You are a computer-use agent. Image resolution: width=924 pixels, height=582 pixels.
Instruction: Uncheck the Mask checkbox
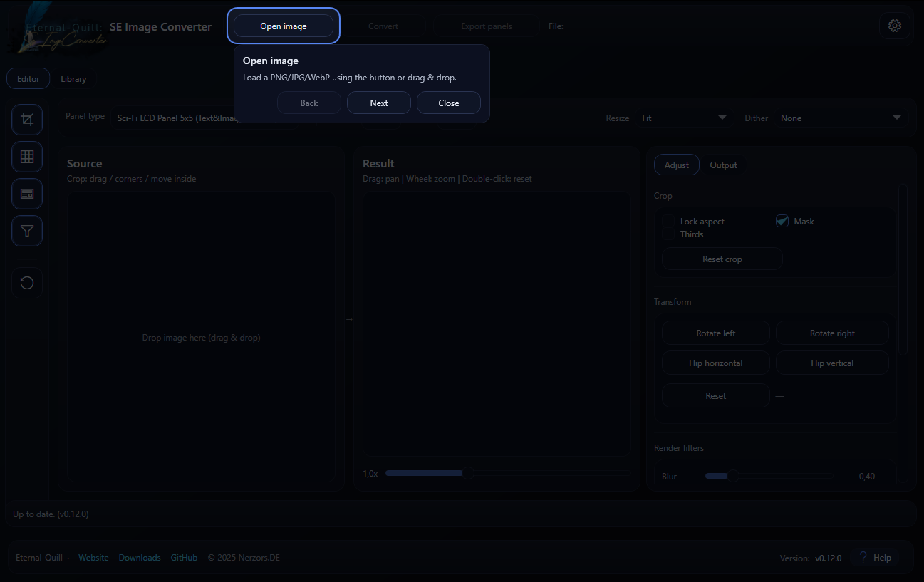pyautogui.click(x=782, y=222)
